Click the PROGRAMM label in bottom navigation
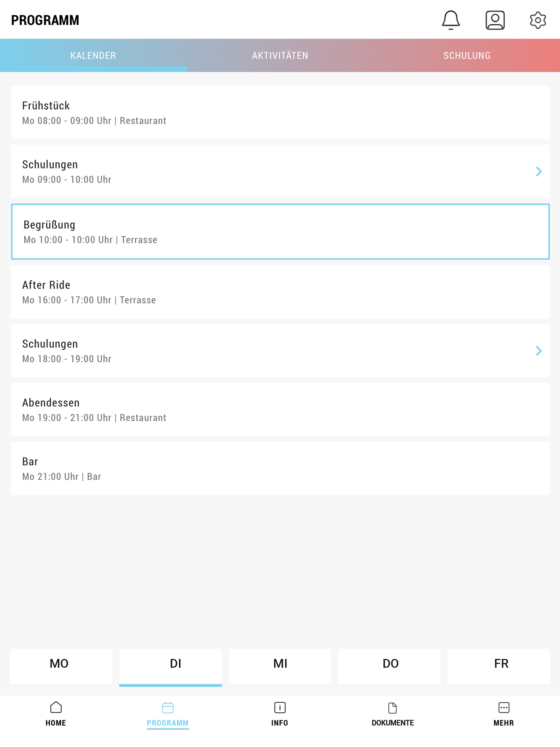Image resolution: width=560 pixels, height=747 pixels. click(x=168, y=723)
